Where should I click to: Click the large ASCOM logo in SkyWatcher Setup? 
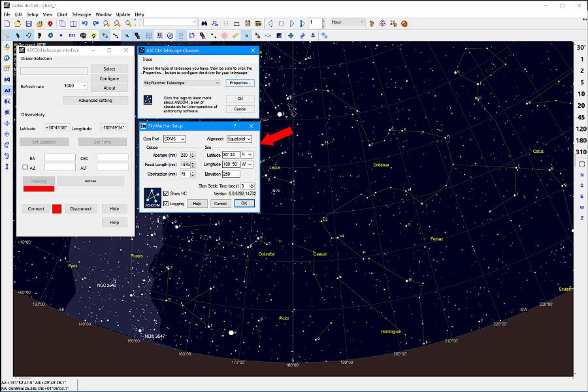pyautogui.click(x=153, y=198)
